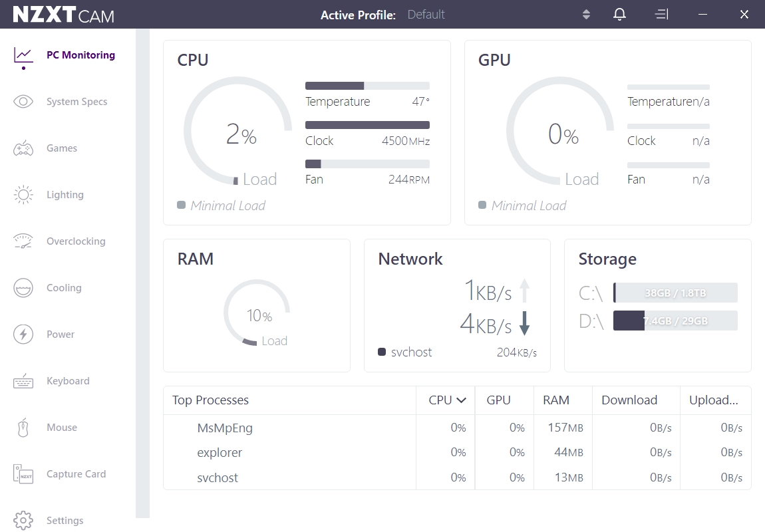Viewport: 765px width, 532px height.
Task: Click the Keyboard icon in sidebar
Action: tap(23, 381)
